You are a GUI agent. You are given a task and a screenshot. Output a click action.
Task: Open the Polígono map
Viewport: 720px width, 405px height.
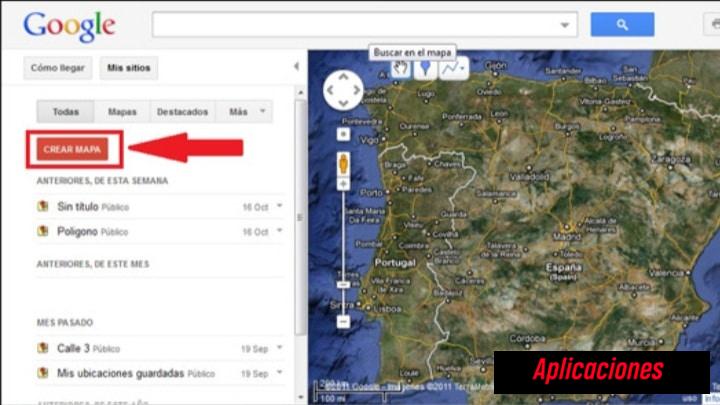click(x=77, y=231)
